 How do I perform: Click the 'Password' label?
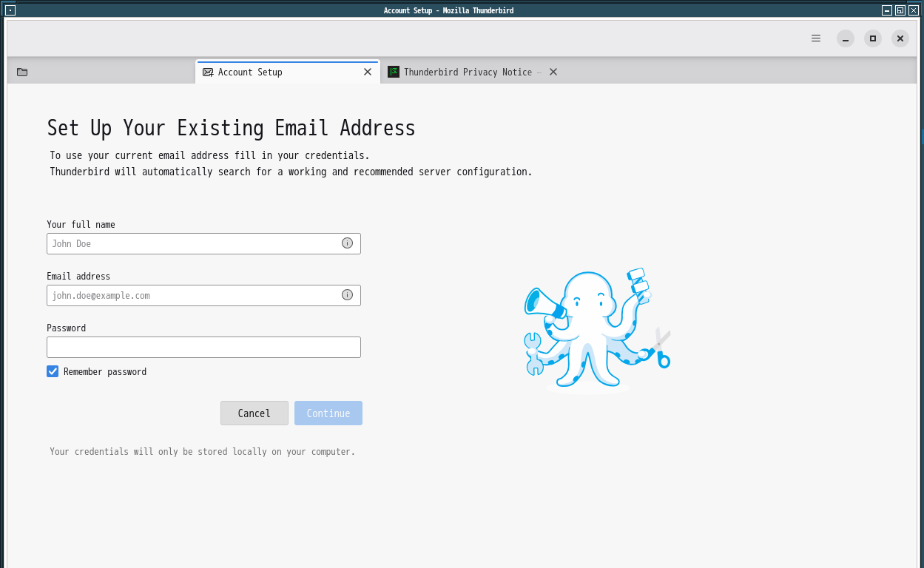tap(67, 328)
